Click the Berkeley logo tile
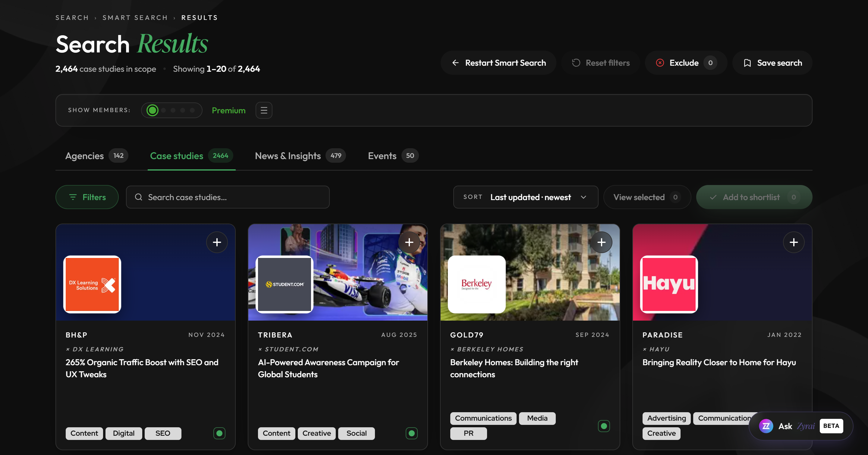The width and height of the screenshot is (868, 455). pyautogui.click(x=476, y=284)
